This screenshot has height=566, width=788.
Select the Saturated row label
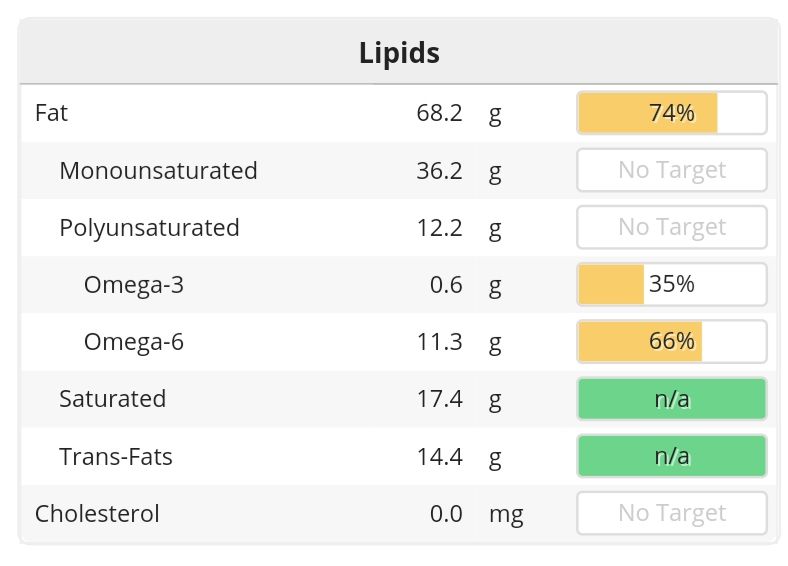(x=112, y=399)
